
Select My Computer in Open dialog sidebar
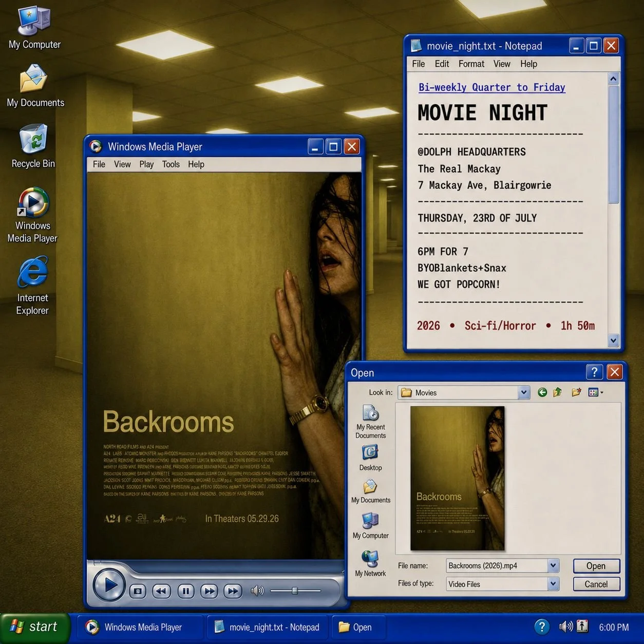370,526
